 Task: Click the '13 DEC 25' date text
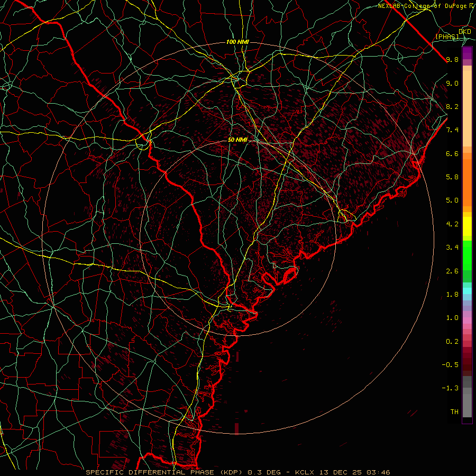[340, 472]
